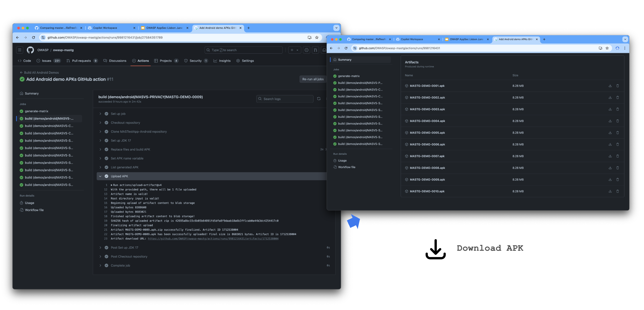644x310 pixels.
Task: Reload the page in right browser
Action: click(x=346, y=48)
